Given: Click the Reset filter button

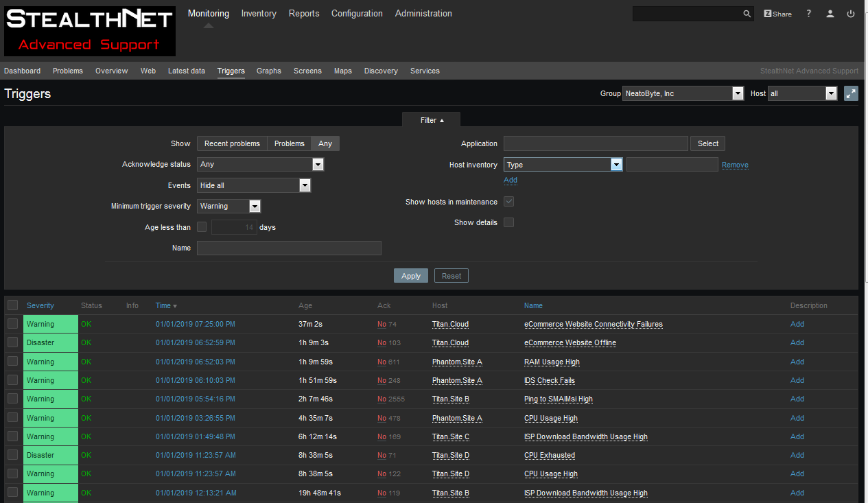Looking at the screenshot, I should click(451, 276).
